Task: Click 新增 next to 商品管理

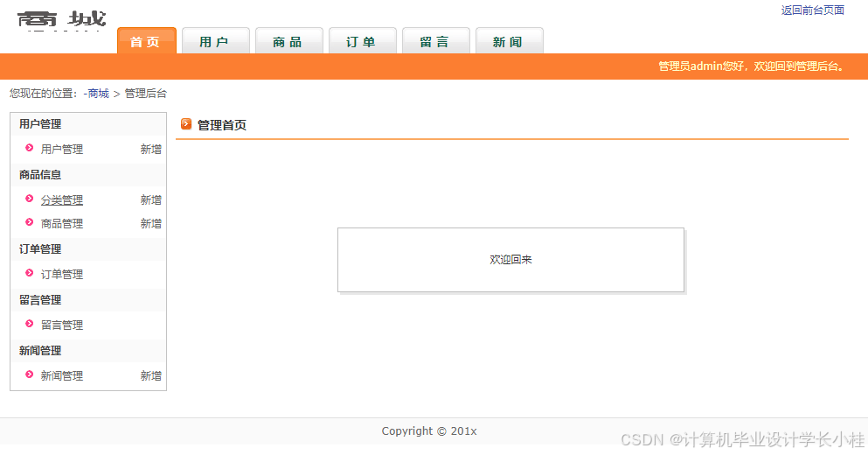Action: [150, 223]
